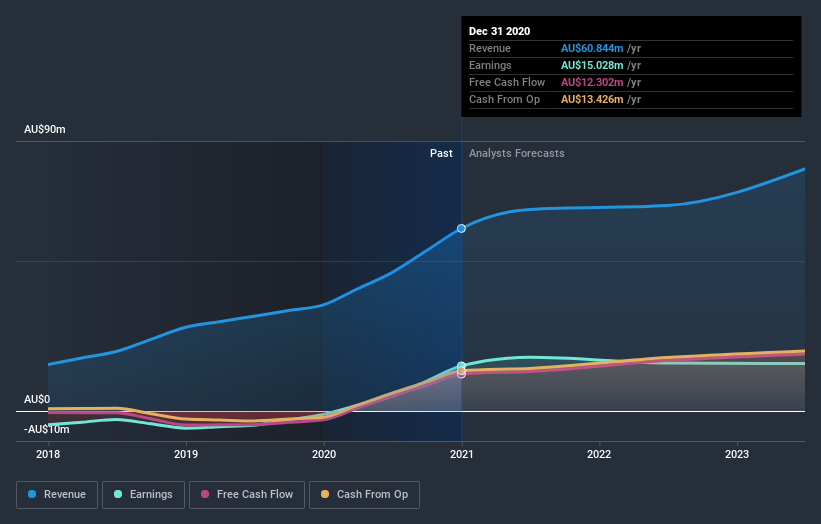The height and width of the screenshot is (524, 821).
Task: Click the Earnings row label in tooltip
Action: [x=490, y=65]
